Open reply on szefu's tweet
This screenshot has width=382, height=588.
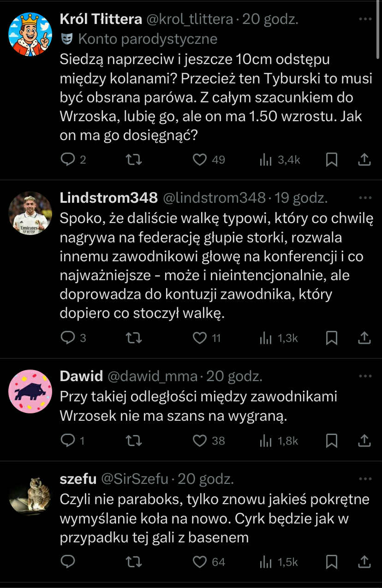pos(68,562)
